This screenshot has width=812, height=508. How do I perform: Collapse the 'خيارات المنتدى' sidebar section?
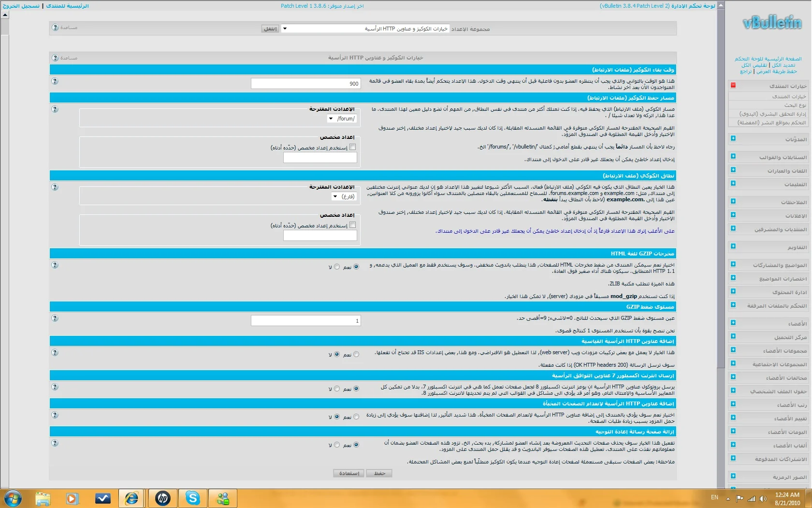pyautogui.click(x=733, y=86)
